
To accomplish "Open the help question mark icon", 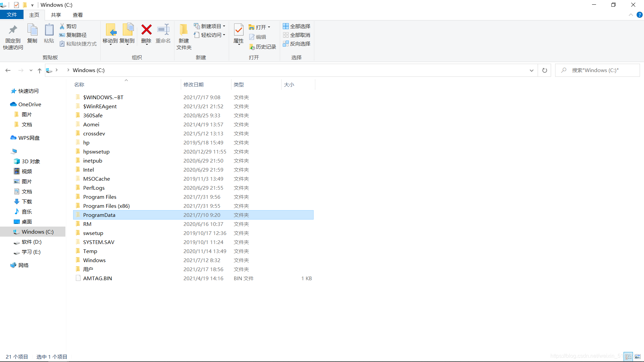I will 640,15.
